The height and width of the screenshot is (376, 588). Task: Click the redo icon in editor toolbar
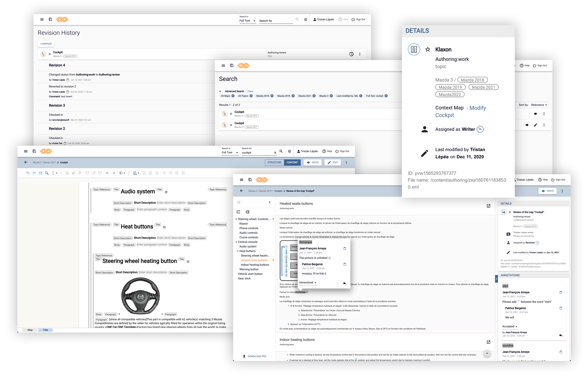[x=34, y=173]
